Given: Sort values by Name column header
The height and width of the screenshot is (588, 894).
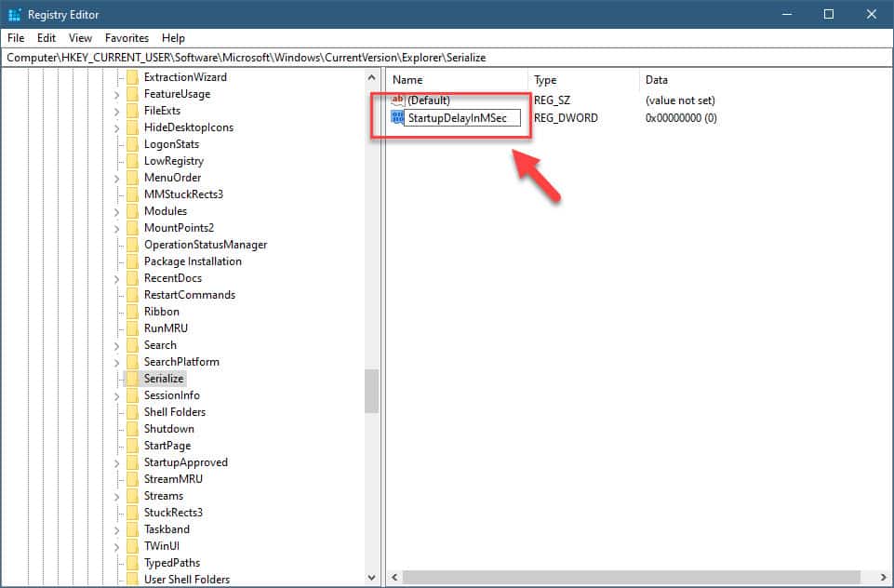Looking at the screenshot, I should (458, 80).
